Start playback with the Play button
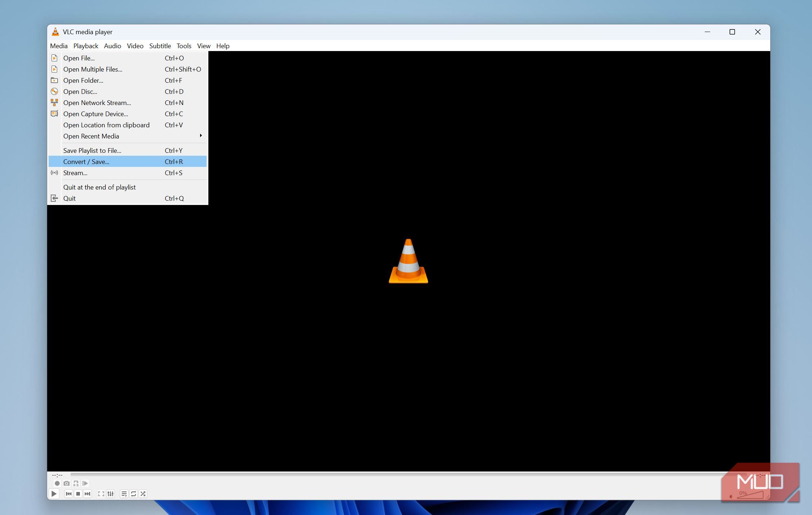The height and width of the screenshot is (515, 812). coord(54,494)
